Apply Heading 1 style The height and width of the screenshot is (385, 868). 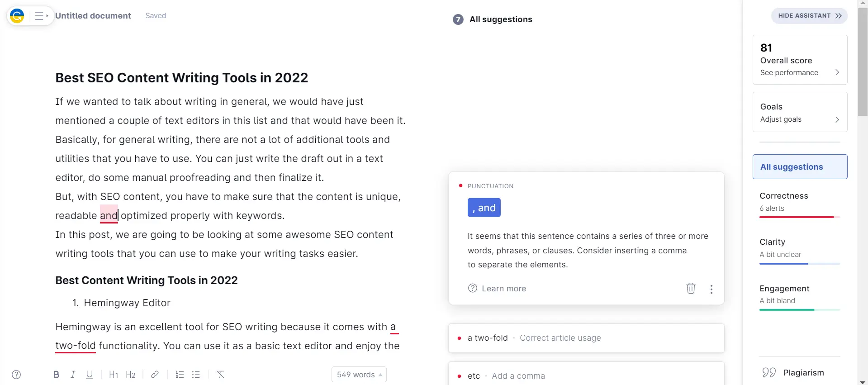coord(114,375)
